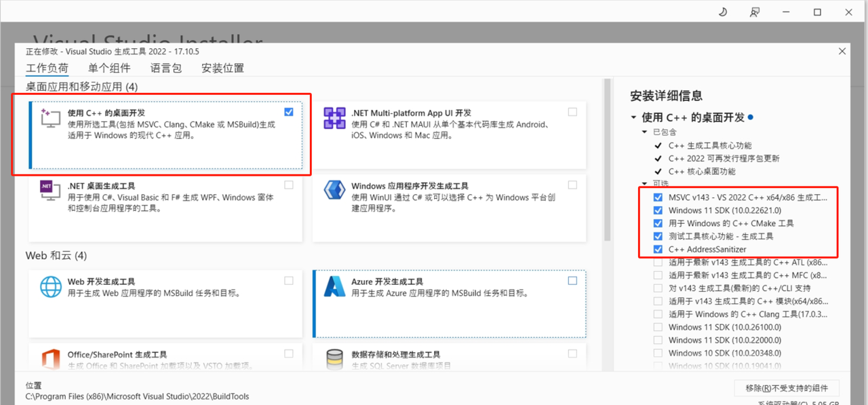The image size is (868, 405).
Task: Uncheck 使用 C++ 的桌面开发 workload checkbox
Action: coord(290,112)
